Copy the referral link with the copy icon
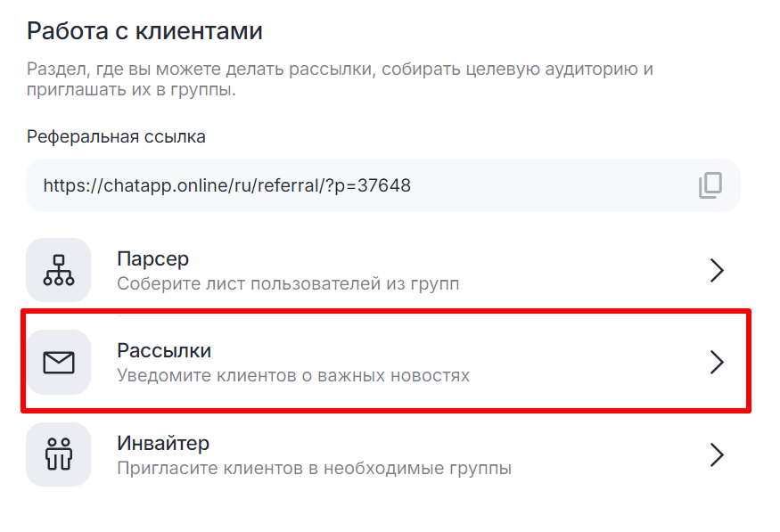This screenshot has height=532, width=780. pyautogui.click(x=710, y=185)
